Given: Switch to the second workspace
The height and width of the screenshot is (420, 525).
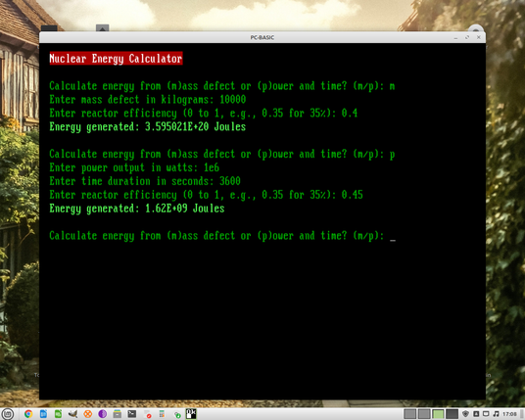Looking at the screenshot, I should coord(424,414).
